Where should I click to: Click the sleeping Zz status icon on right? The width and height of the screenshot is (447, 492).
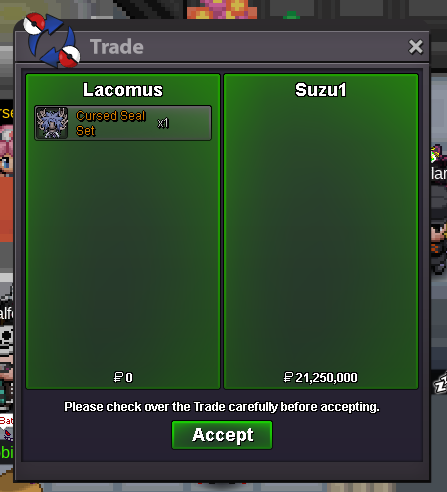click(441, 383)
